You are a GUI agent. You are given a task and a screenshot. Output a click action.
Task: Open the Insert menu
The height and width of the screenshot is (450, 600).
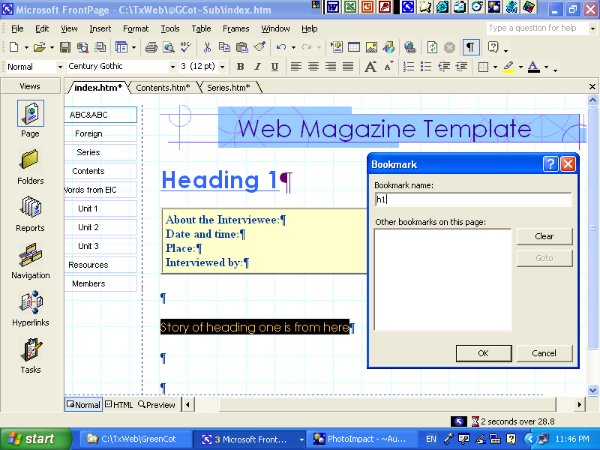[x=100, y=29]
